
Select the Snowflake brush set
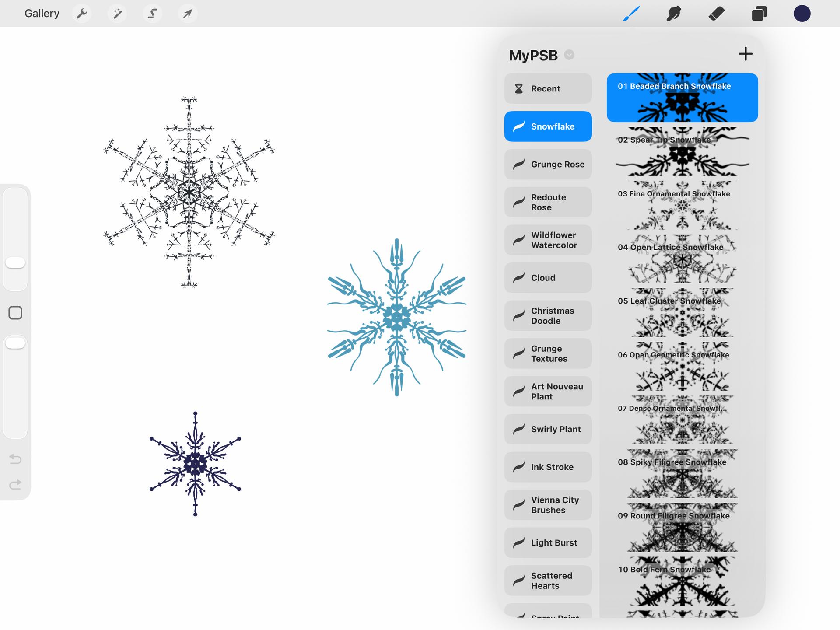(x=548, y=126)
